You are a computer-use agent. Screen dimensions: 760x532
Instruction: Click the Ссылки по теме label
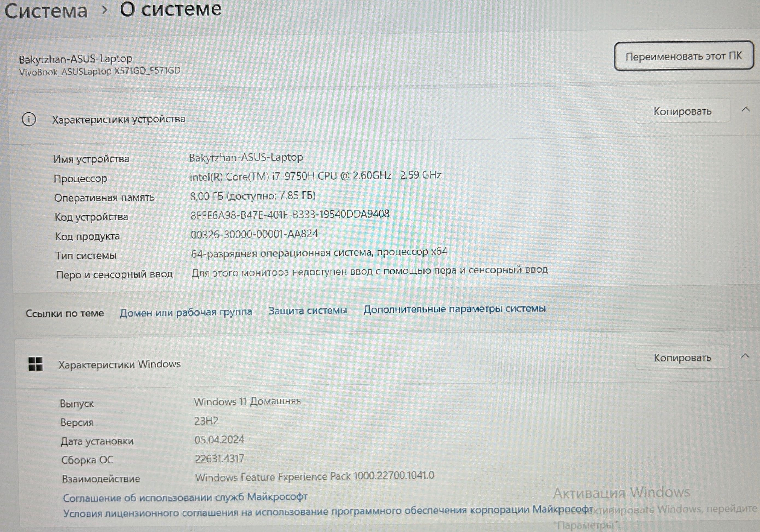pos(65,313)
